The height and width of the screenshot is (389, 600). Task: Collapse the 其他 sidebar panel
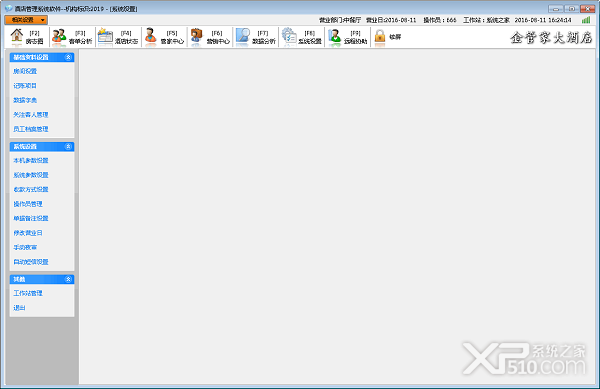click(x=68, y=279)
